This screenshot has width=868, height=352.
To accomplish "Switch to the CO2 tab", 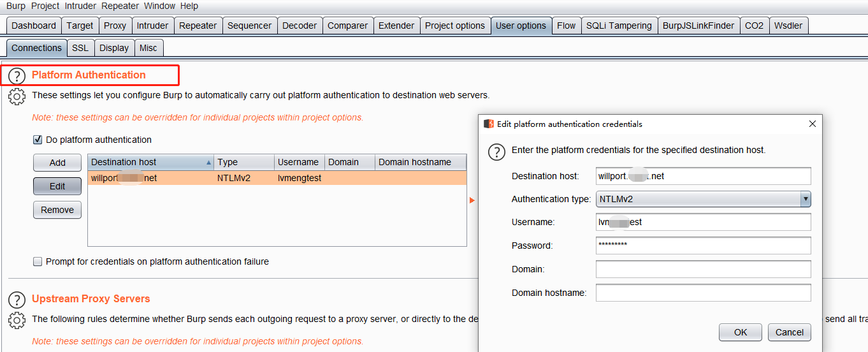I will (754, 26).
